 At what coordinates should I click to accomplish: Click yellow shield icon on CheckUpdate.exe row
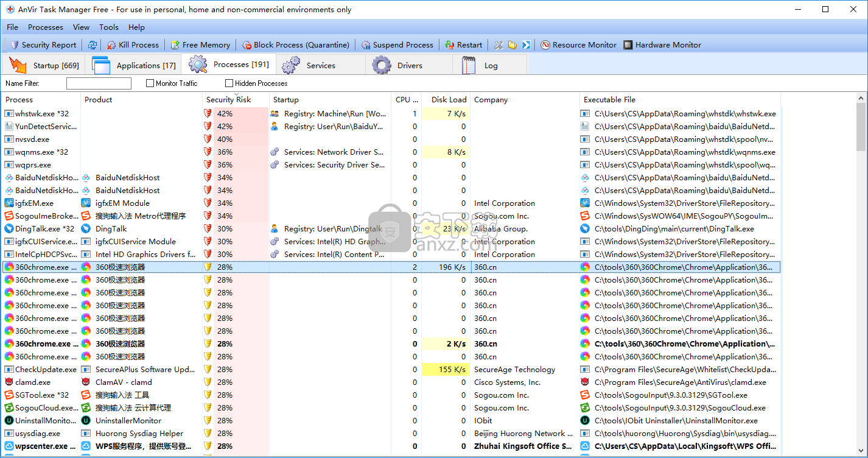coord(208,369)
